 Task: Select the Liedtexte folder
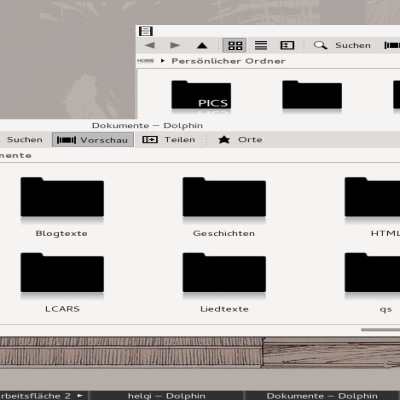(x=224, y=283)
